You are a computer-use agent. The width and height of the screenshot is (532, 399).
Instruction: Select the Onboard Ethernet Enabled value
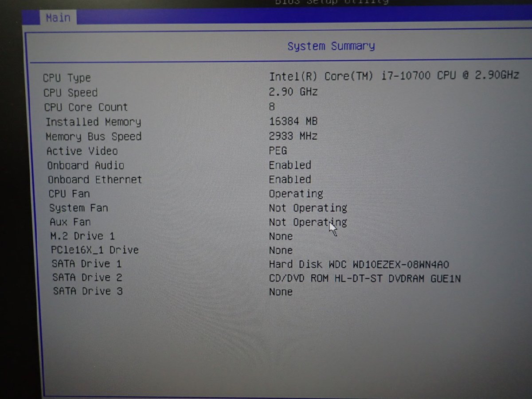point(290,180)
